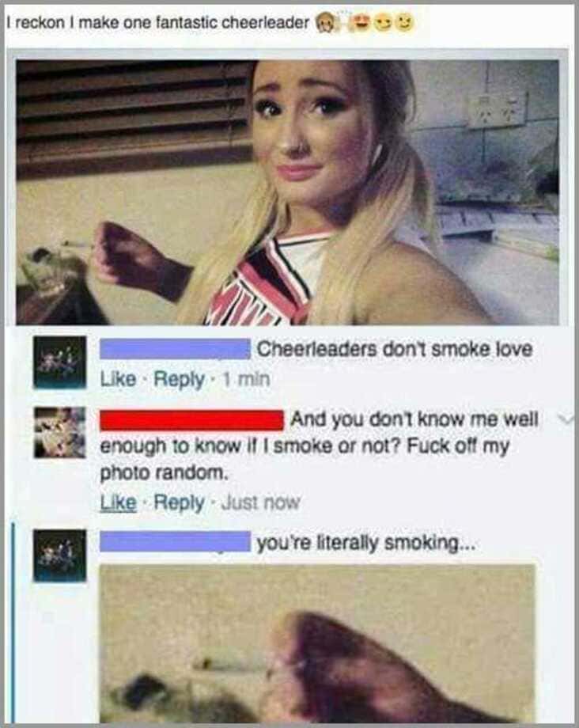Viewport: 579px width, 728px height.
Task: Click the smiling emoji after the heart-eyes emoji
Action: [383, 22]
